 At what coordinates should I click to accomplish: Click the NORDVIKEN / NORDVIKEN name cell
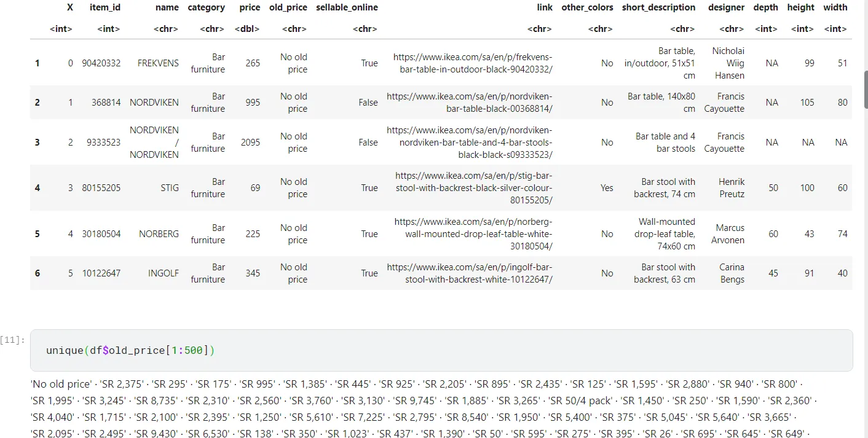[154, 143]
